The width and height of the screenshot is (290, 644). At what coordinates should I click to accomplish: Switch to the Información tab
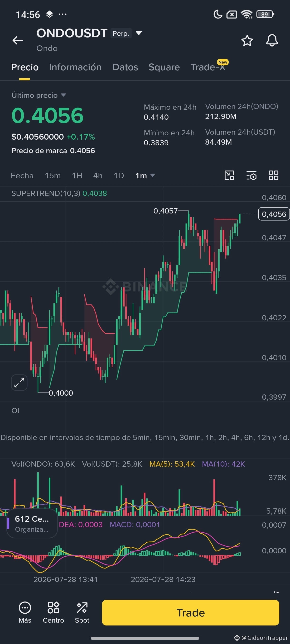[x=75, y=67]
